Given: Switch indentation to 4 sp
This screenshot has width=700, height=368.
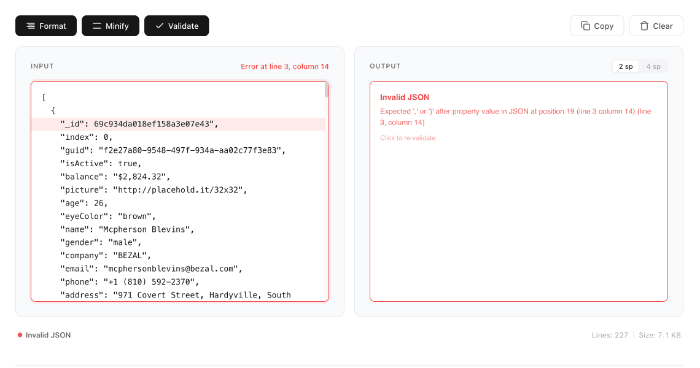Looking at the screenshot, I should pyautogui.click(x=653, y=67).
